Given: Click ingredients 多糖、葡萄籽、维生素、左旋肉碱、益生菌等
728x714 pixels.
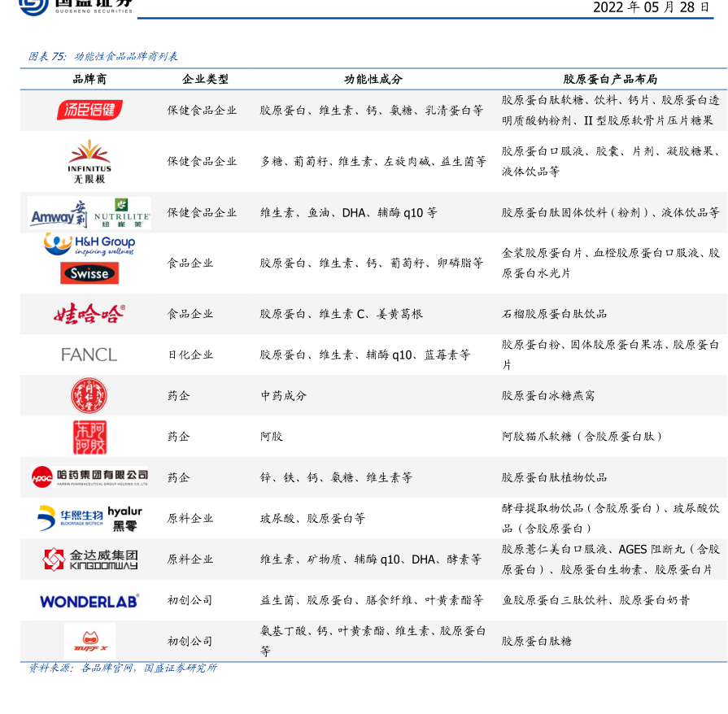Looking at the screenshot, I should (x=373, y=162).
